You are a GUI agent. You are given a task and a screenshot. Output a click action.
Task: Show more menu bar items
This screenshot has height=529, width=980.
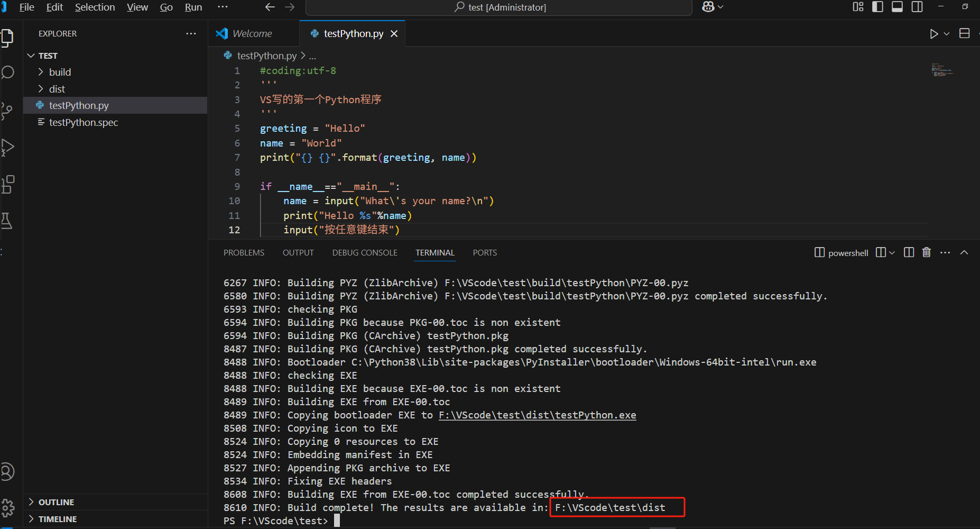(223, 7)
